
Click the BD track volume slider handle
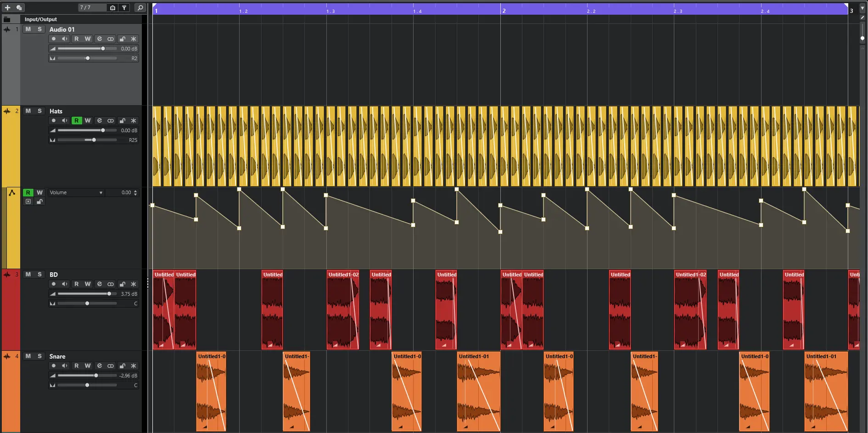pyautogui.click(x=109, y=294)
